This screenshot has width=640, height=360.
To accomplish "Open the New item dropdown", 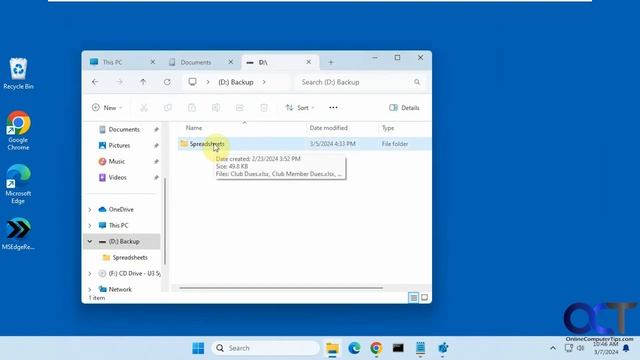I will [x=107, y=108].
